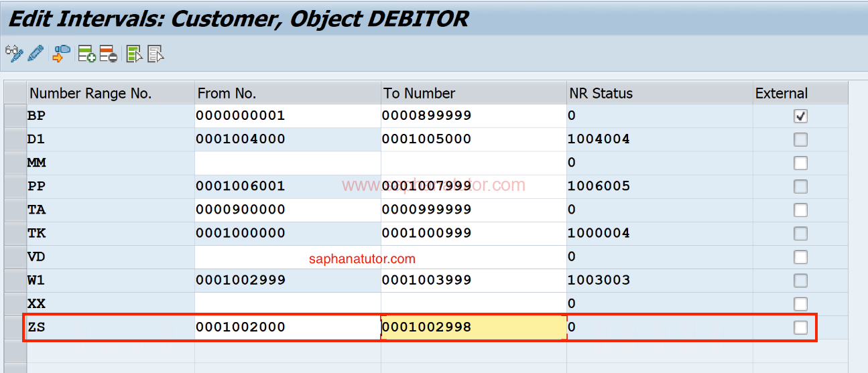
Task: Enable External checkbox for MM range
Action: (x=800, y=163)
